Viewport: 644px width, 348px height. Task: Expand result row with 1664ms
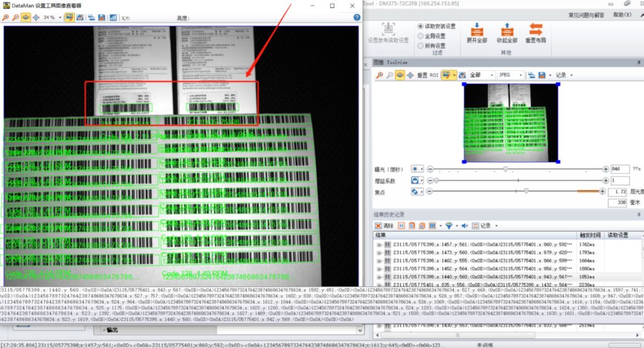379,261
